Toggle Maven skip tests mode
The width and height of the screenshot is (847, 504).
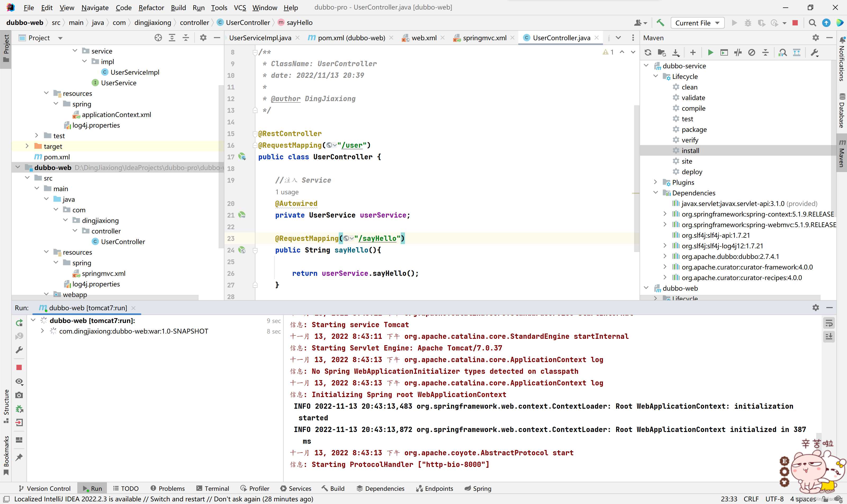(x=751, y=53)
